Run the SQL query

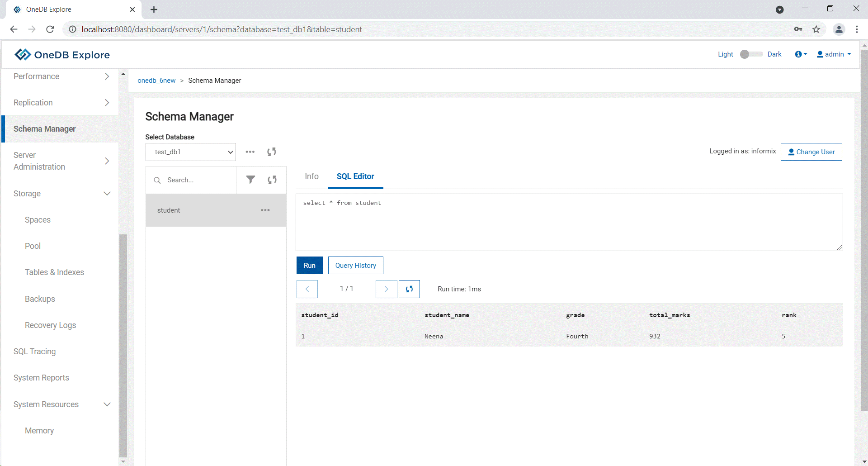[x=310, y=266]
